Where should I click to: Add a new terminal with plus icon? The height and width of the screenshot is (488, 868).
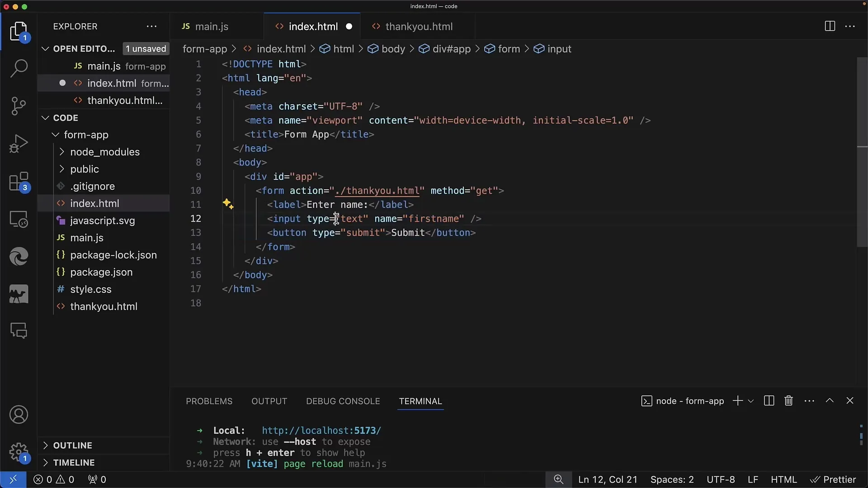click(x=737, y=401)
